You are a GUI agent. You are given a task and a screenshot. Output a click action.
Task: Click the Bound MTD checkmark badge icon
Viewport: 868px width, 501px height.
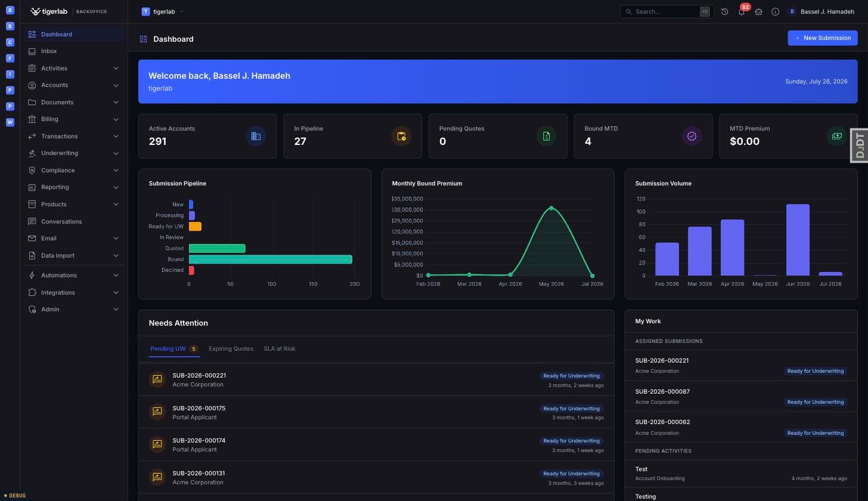(x=692, y=136)
